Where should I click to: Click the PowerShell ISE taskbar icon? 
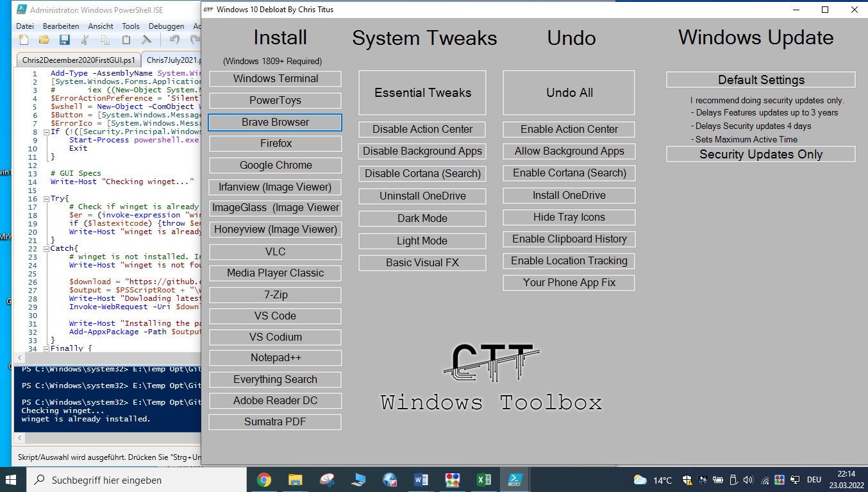[515, 479]
